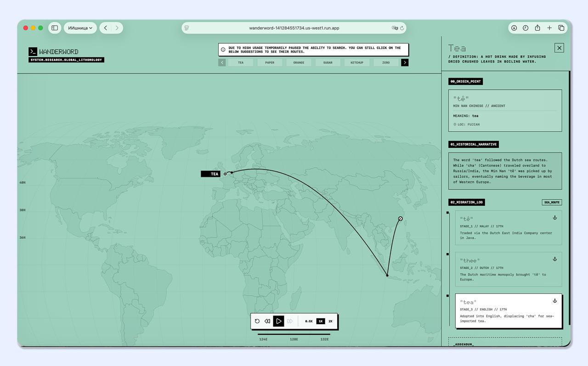
Task: Click the 02_MIGRATION_LOG heading
Action: click(x=466, y=203)
